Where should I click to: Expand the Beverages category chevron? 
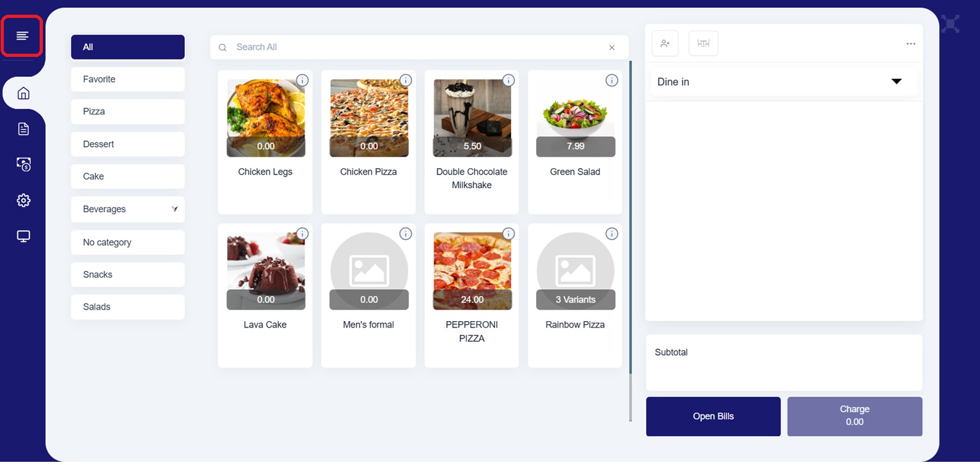175,209
